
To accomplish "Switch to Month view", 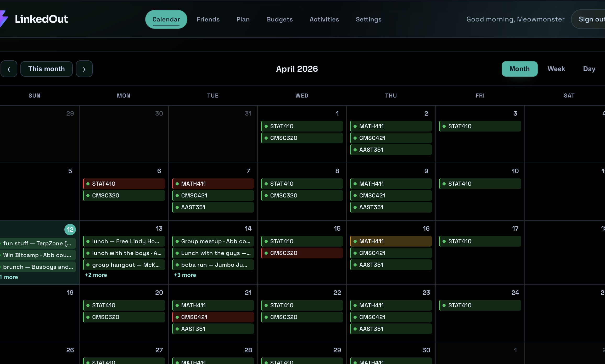I will pos(519,69).
